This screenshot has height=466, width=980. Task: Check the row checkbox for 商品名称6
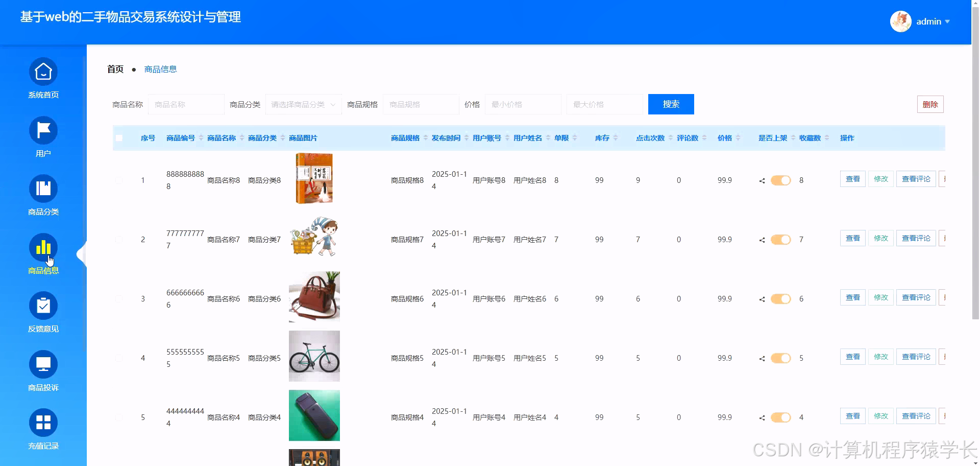pos(119,299)
